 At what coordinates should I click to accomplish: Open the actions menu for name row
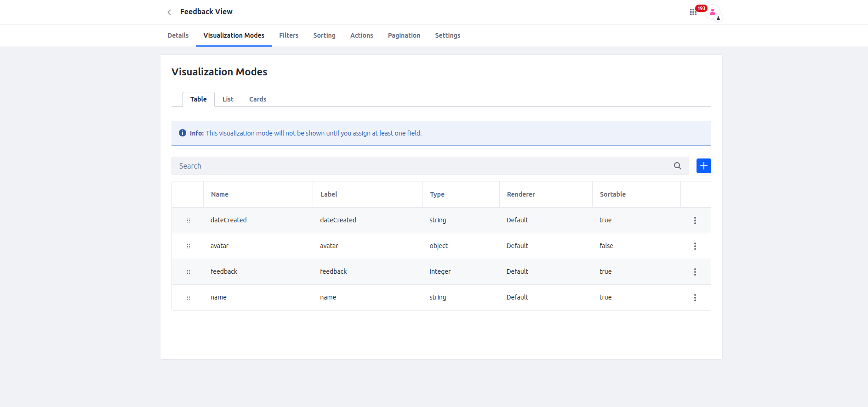pyautogui.click(x=695, y=298)
